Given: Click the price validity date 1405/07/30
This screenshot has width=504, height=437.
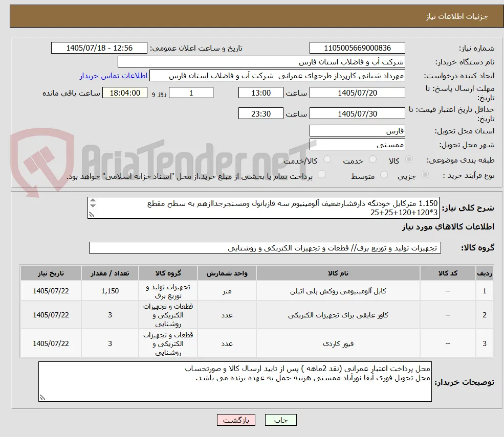Looking at the screenshot, I should tap(357, 113).
